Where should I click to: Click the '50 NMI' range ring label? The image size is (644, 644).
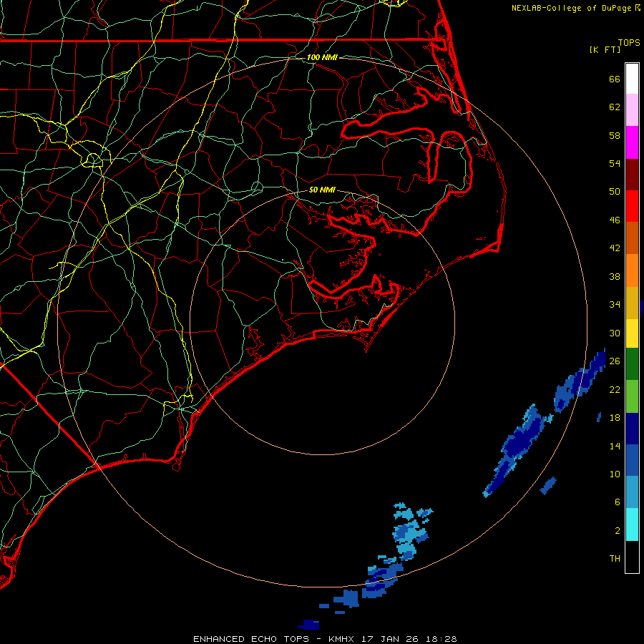point(322,190)
